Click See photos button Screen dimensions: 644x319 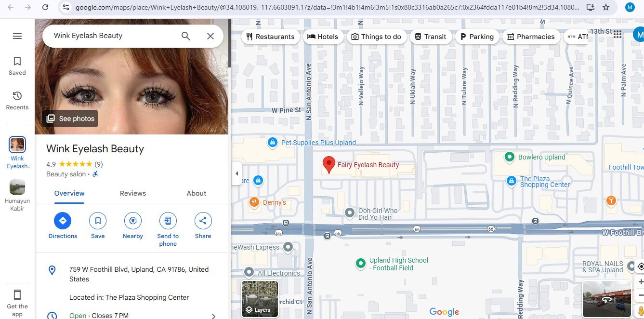(x=70, y=119)
